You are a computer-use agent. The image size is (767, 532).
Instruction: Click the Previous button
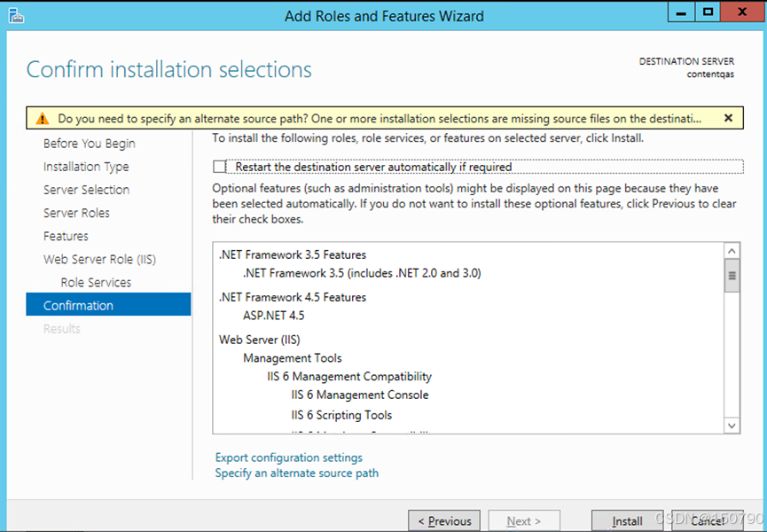[x=444, y=520]
